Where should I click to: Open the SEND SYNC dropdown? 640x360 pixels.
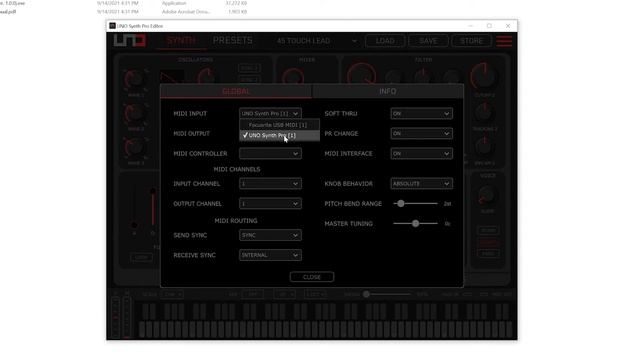[270, 235]
